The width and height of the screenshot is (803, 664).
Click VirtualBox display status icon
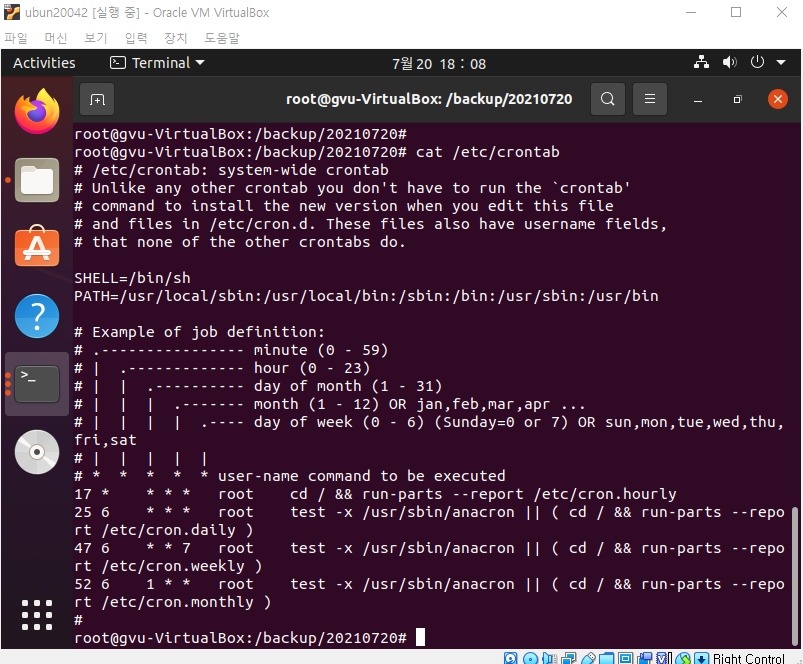[x=625, y=658]
